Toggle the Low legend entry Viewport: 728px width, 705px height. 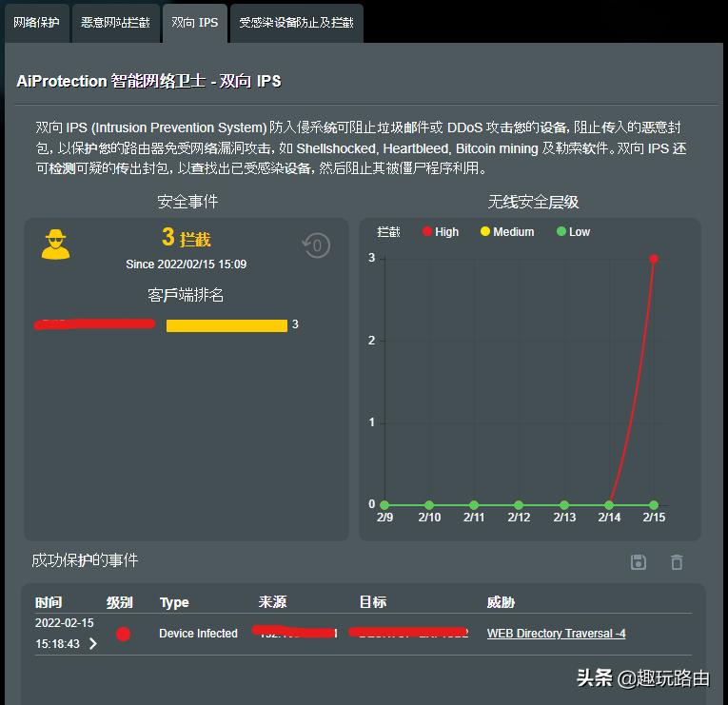(574, 231)
